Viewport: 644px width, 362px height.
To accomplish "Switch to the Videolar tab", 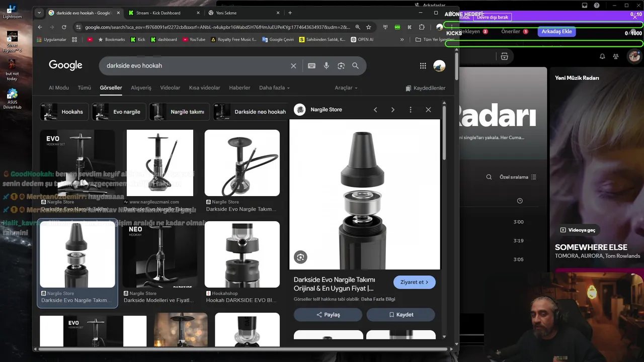I will coord(170,87).
